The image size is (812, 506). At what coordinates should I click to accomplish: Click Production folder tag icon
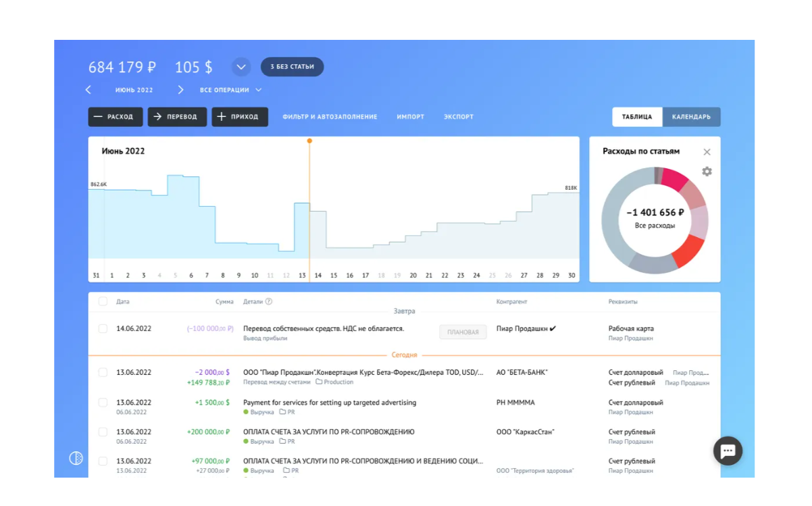click(x=320, y=382)
